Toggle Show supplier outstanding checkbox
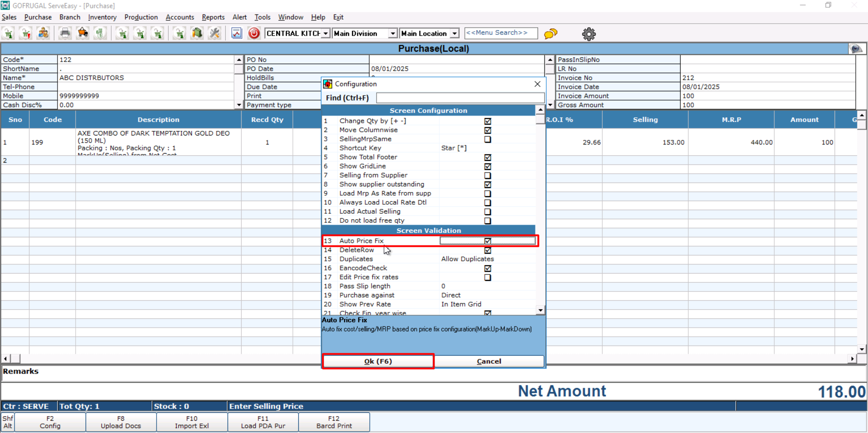868x433 pixels. 487,184
